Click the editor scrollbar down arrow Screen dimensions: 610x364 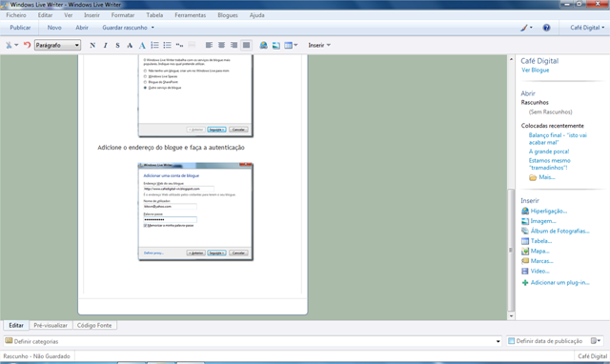[x=511, y=315]
